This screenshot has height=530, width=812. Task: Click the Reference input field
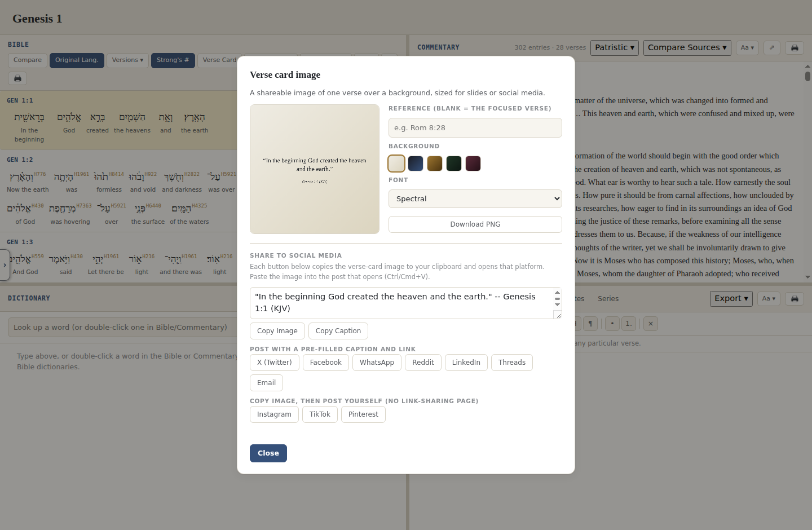(x=475, y=128)
